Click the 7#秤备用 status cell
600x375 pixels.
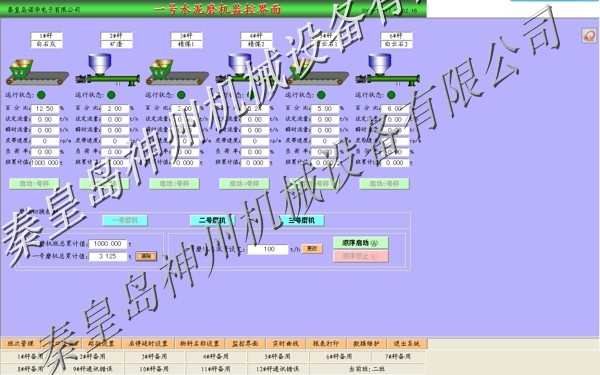point(398,357)
